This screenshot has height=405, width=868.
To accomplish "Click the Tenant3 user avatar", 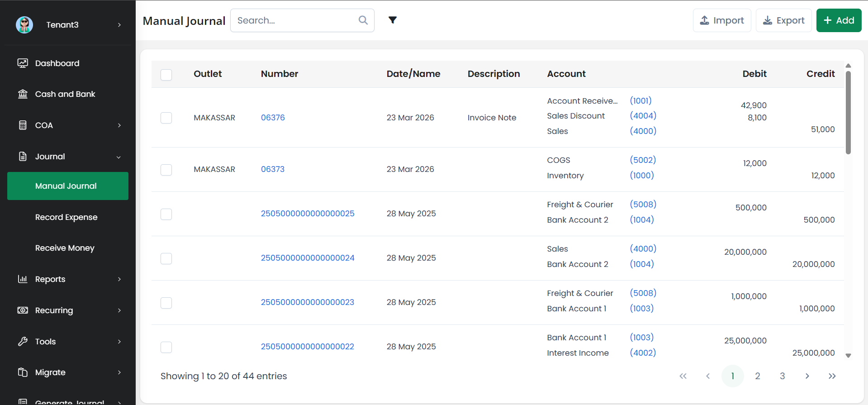I will click(24, 25).
